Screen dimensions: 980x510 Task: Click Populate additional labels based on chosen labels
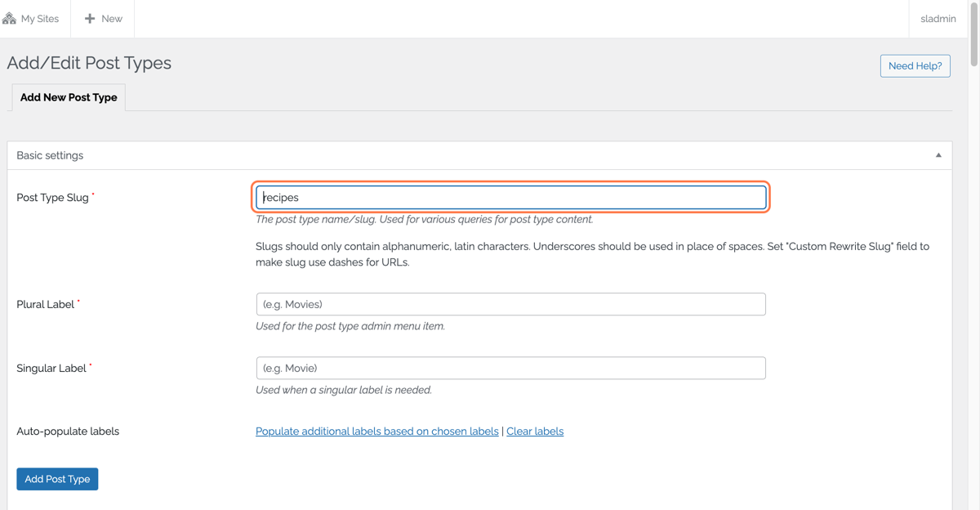pos(377,431)
